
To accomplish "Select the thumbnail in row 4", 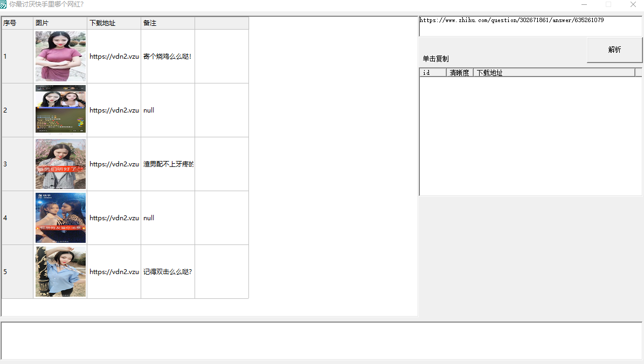I will pyautogui.click(x=61, y=218).
